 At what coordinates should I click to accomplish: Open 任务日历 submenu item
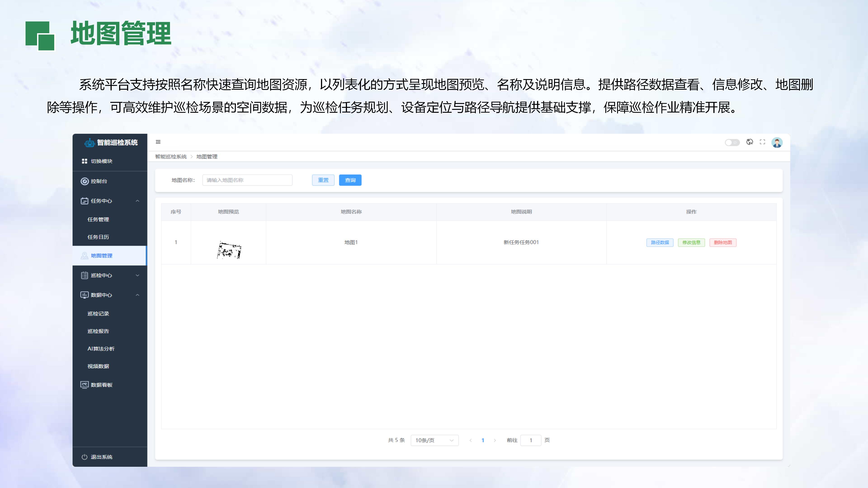(x=110, y=237)
